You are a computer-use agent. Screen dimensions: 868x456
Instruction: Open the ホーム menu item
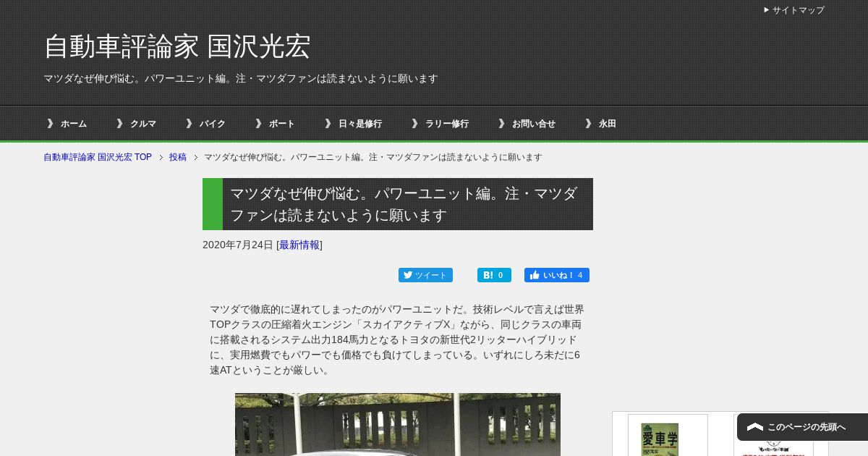[x=67, y=124]
